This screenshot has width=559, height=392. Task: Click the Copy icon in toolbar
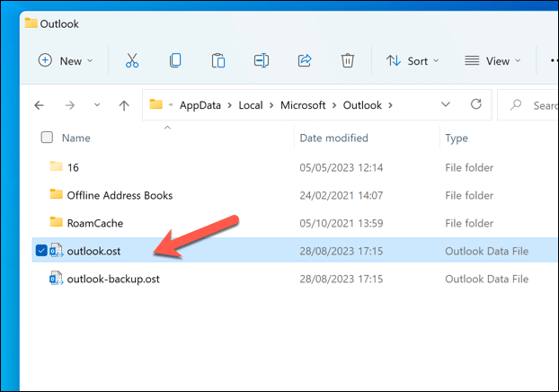coord(175,60)
